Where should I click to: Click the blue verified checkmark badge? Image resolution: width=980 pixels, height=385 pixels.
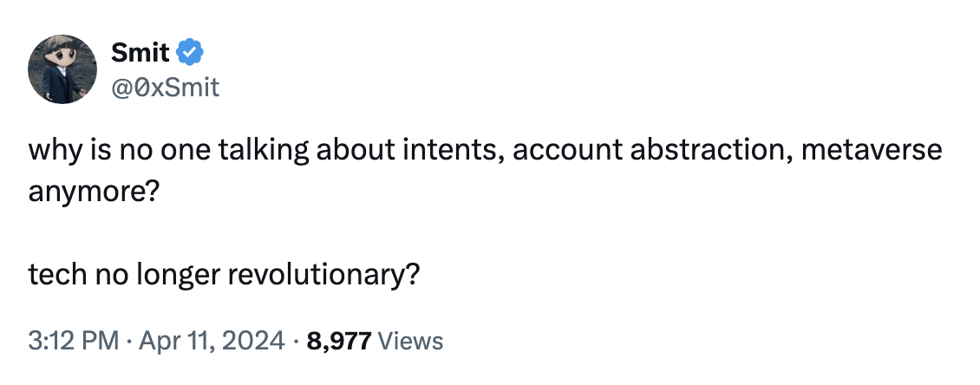point(190,52)
